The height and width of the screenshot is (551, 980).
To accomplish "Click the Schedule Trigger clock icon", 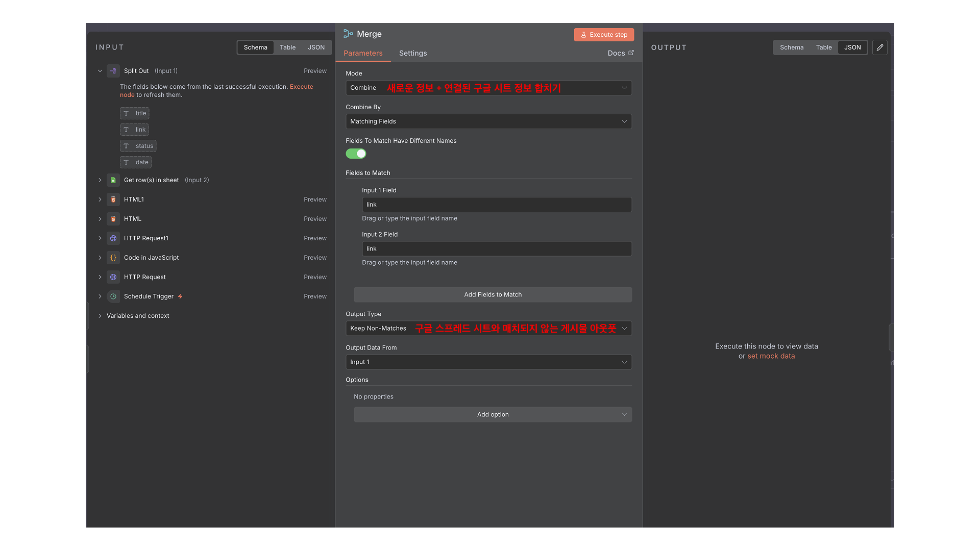I will pyautogui.click(x=113, y=296).
